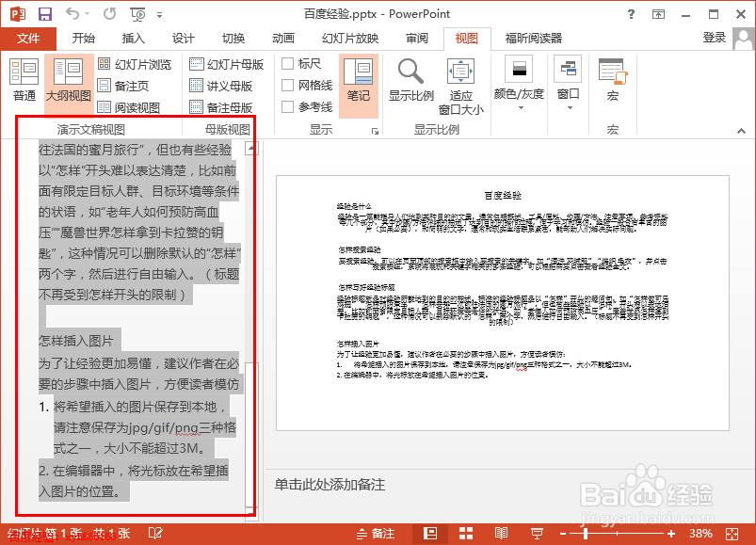Click the Undo arrow icon
Viewport: 756px width, 545px height.
coord(72,14)
